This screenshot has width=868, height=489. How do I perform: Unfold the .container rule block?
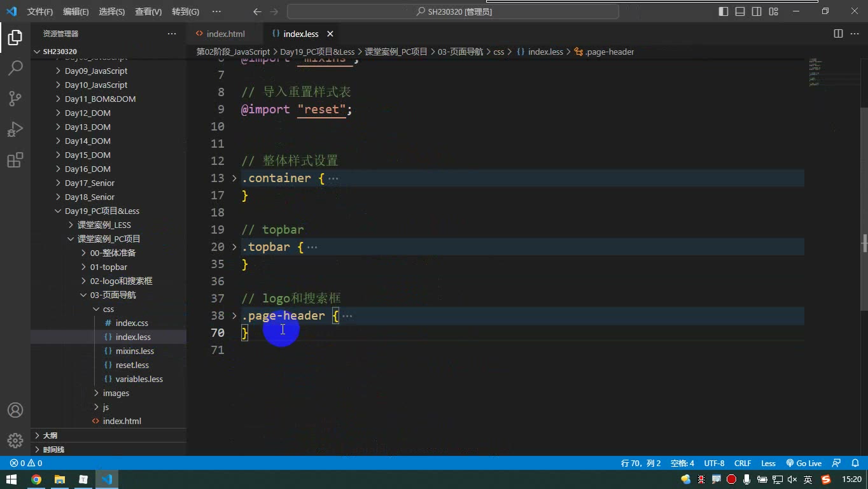(234, 178)
